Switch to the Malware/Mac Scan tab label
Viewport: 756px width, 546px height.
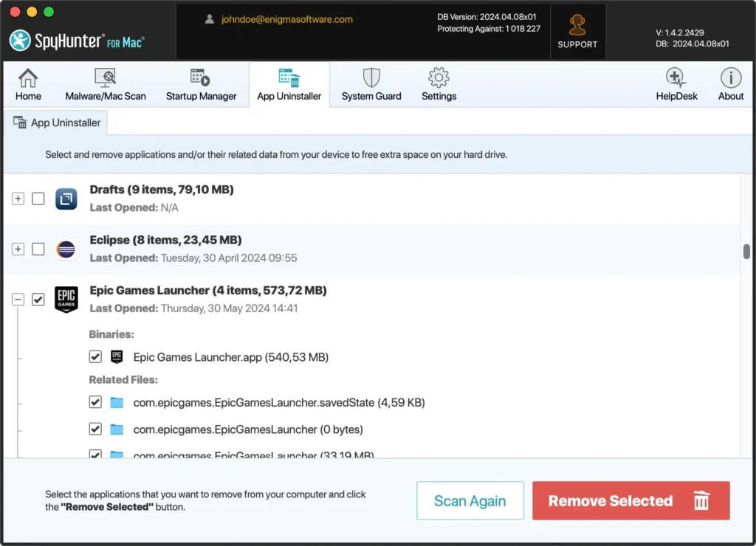(x=106, y=96)
